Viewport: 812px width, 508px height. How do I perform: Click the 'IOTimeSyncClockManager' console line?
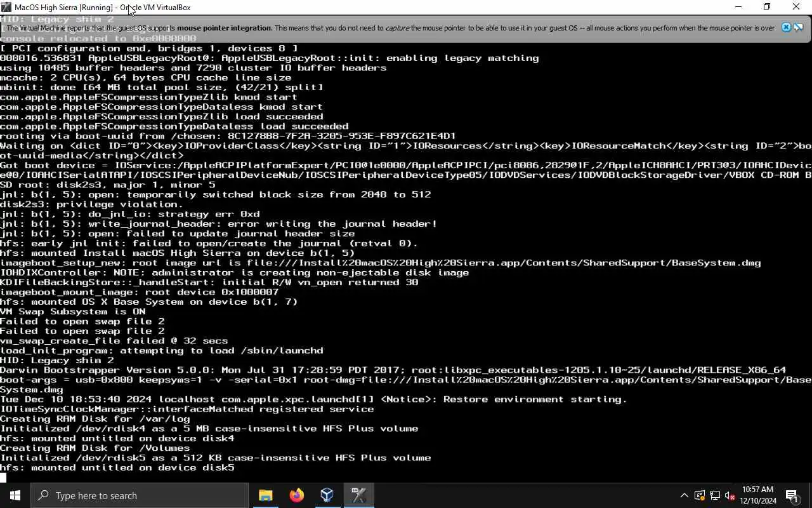pos(187,409)
